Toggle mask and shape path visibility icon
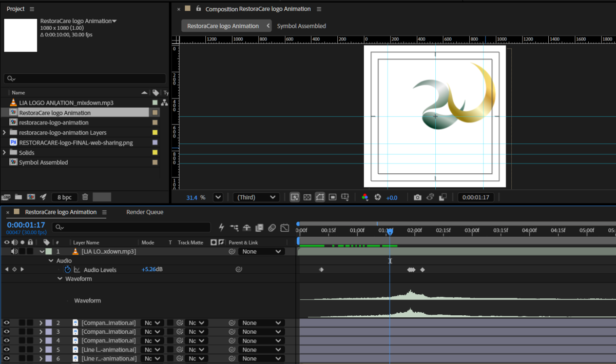The width and height of the screenshot is (616, 364). [x=320, y=197]
